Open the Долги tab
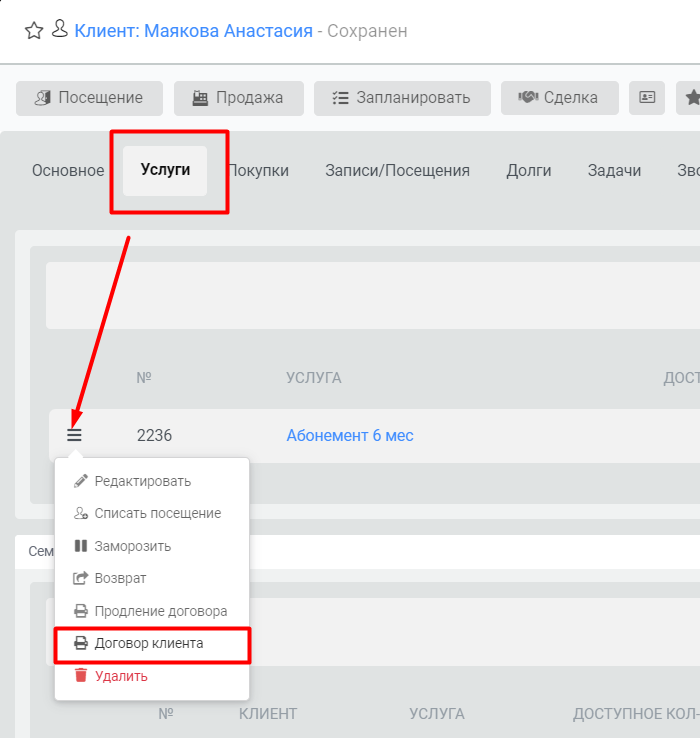Image resolution: width=700 pixels, height=738 pixels. coord(529,170)
